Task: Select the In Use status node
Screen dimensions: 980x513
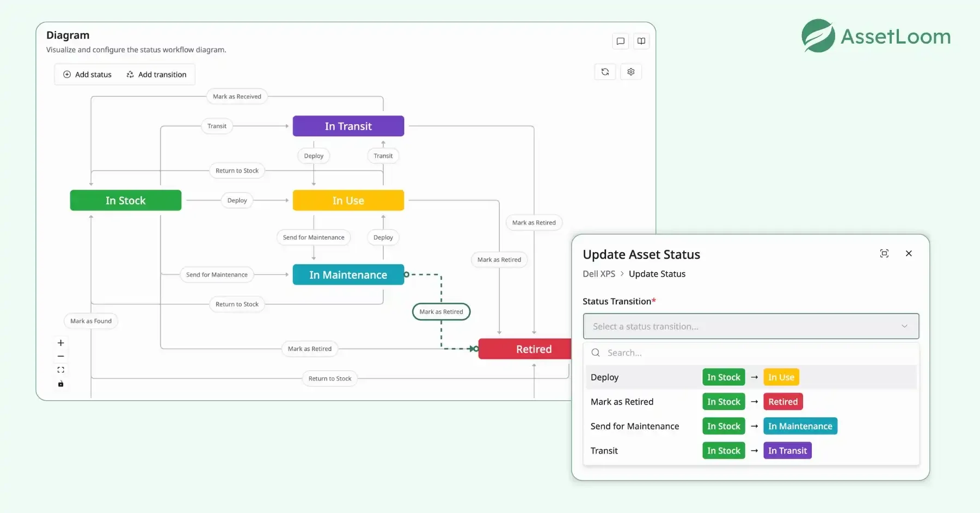Action: 348,200
